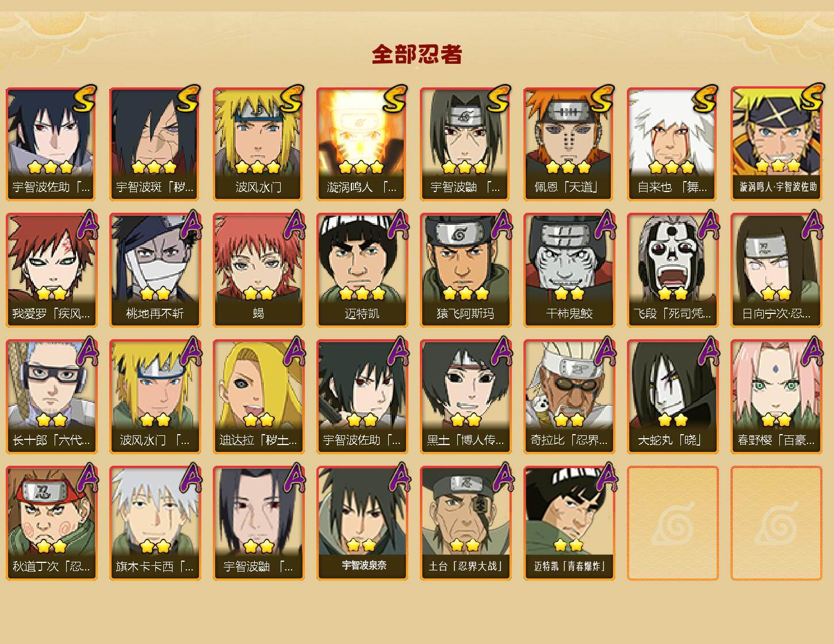Open the 迈特凯「青春爆炸」 card
834x644 pixels.
pyautogui.click(x=569, y=523)
